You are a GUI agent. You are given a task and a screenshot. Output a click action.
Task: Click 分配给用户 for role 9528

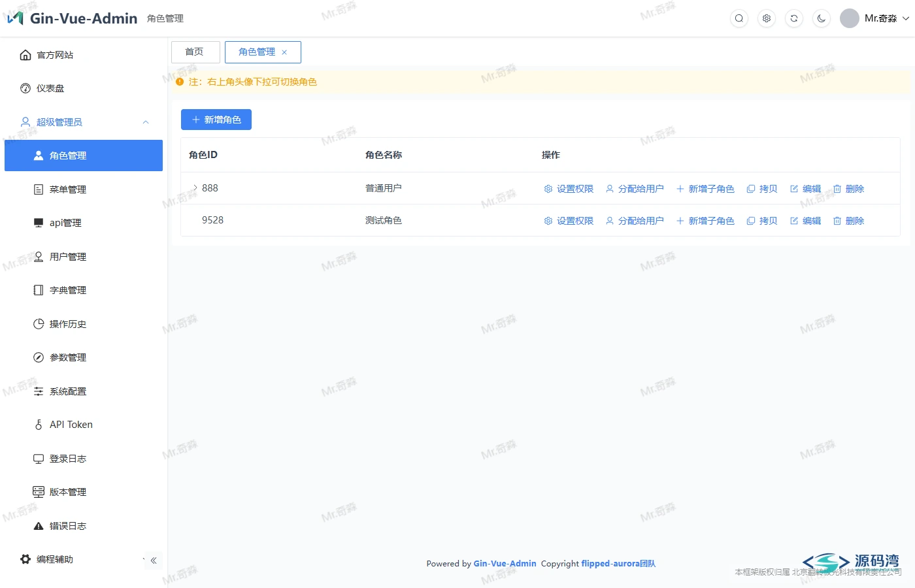635,221
